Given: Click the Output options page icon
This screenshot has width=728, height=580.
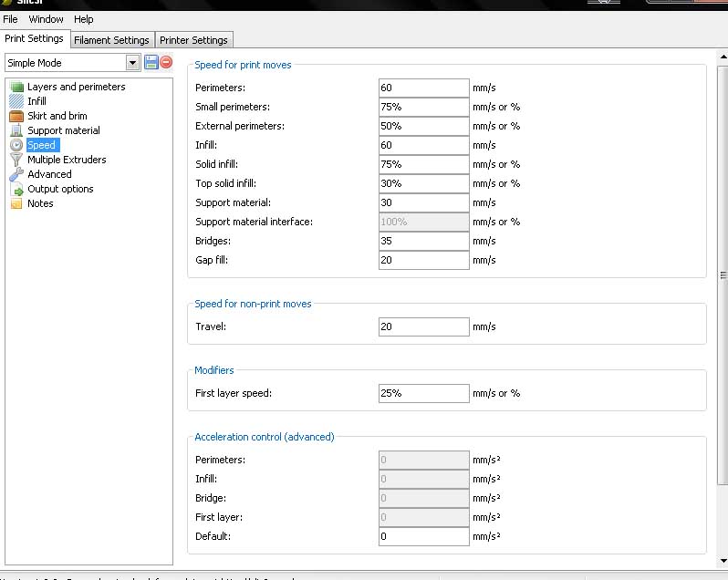Looking at the screenshot, I should pyautogui.click(x=16, y=189).
